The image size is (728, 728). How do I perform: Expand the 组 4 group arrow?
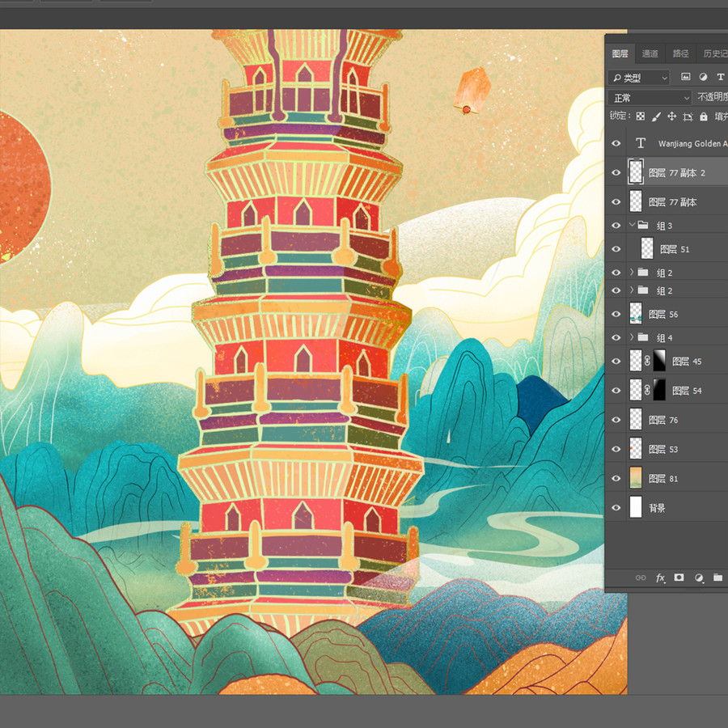coord(632,337)
